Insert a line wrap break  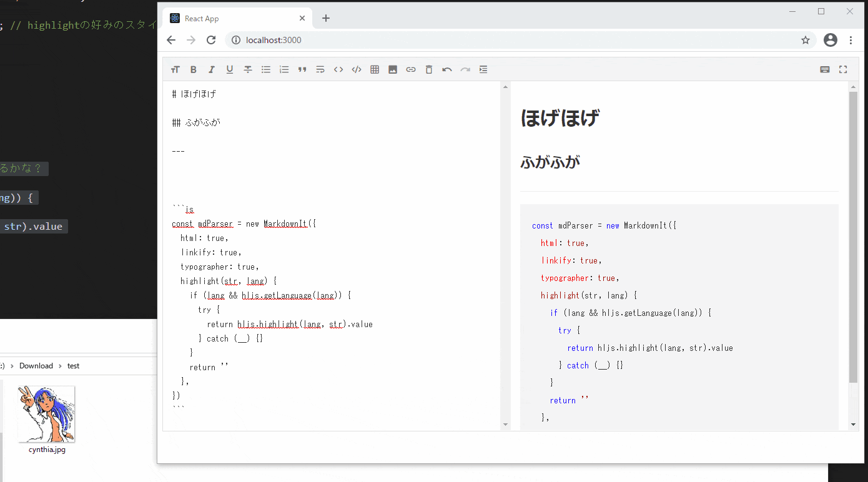click(320, 69)
